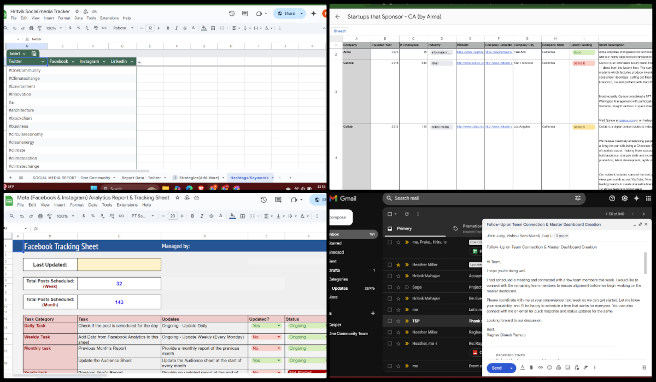The image size is (656, 382).
Task: Open the Send options arrow beside Send
Action: (511, 368)
